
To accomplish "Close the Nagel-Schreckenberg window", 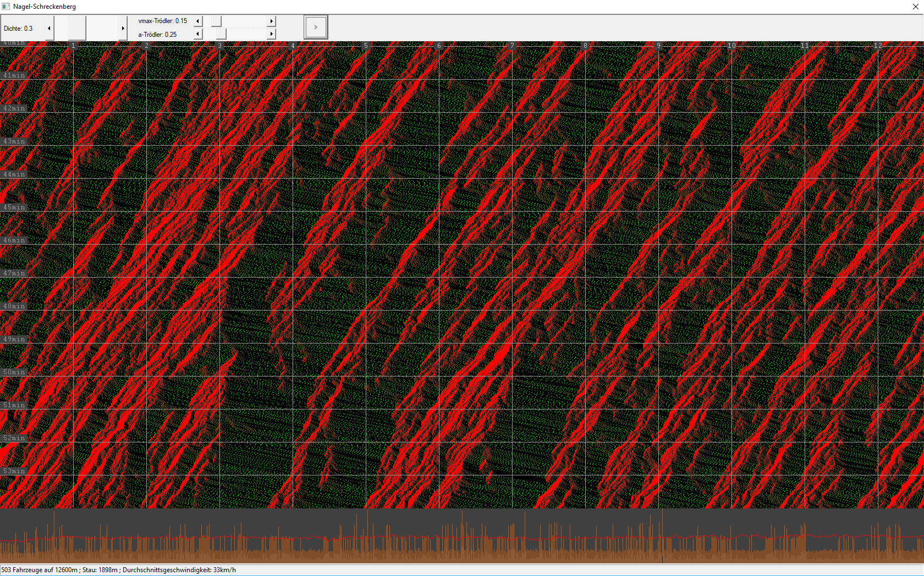I will (x=916, y=7).
